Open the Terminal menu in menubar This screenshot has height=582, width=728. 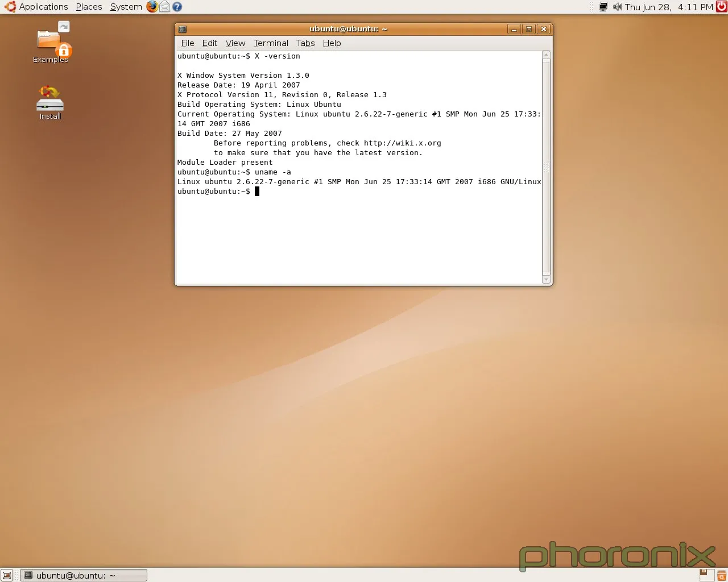pos(271,43)
